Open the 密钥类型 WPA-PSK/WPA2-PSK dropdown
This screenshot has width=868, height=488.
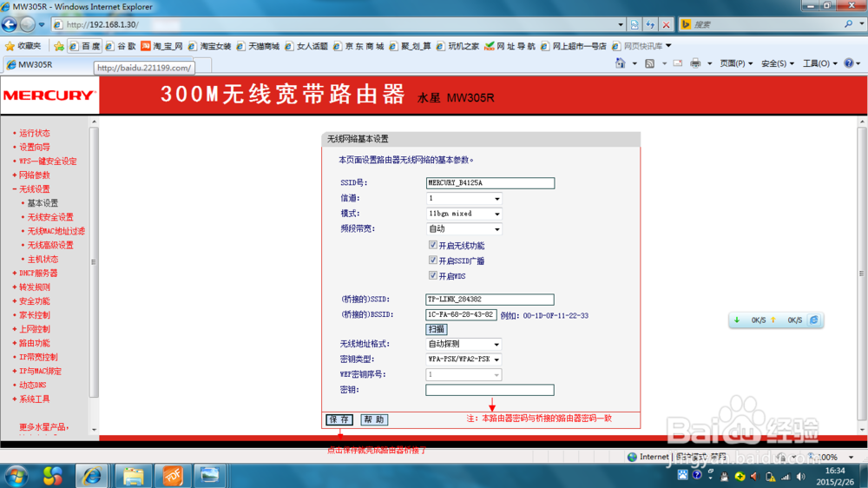[464, 359]
